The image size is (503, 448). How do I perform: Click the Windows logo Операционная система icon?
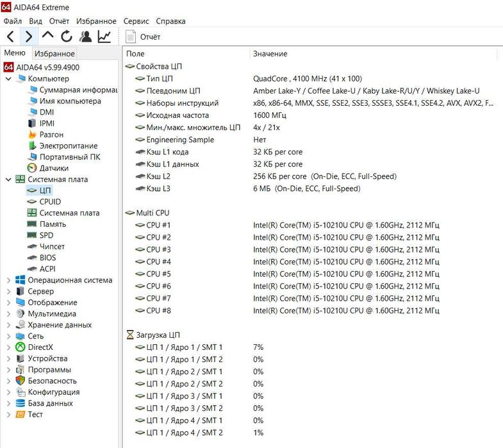coord(21,280)
